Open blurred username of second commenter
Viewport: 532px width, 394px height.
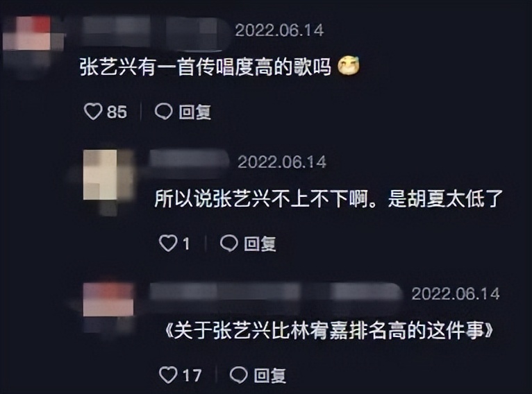[190, 160]
